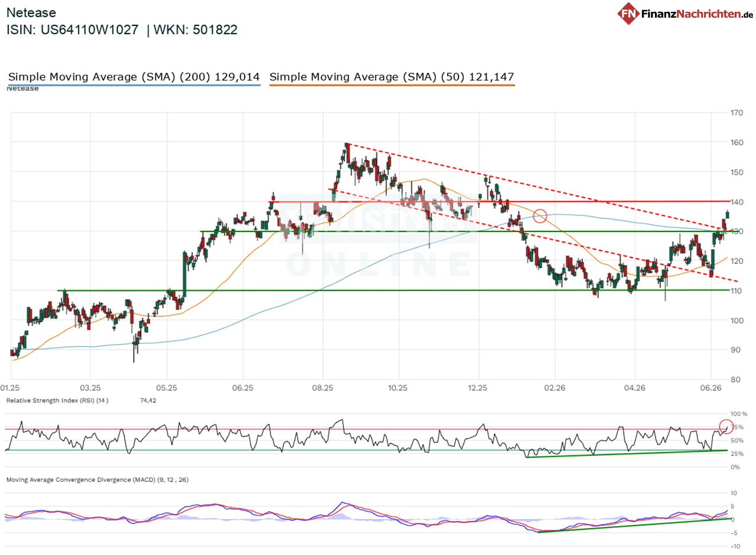Click the red FN logo icon
This screenshot has width=756, height=555.
coord(629,13)
